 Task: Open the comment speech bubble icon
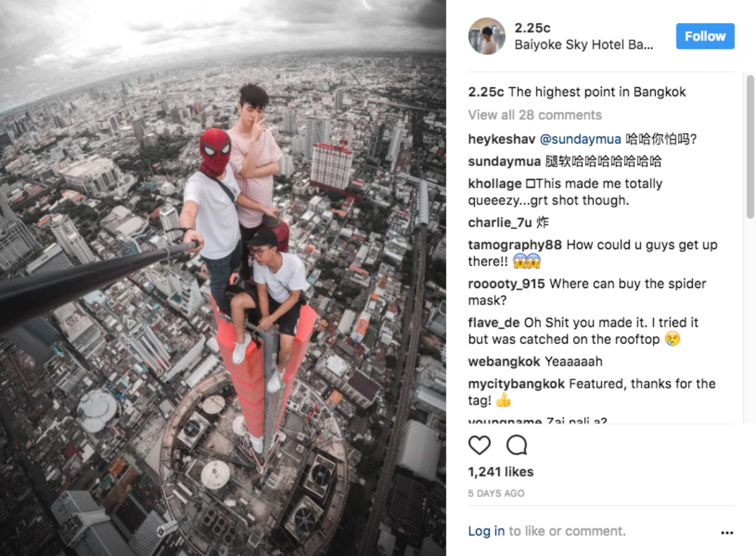[517, 445]
